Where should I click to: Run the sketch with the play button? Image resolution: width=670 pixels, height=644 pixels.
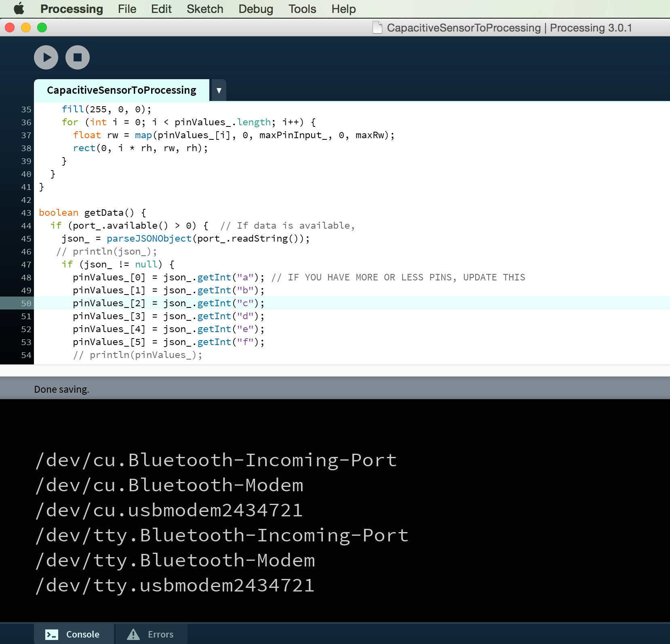[46, 57]
